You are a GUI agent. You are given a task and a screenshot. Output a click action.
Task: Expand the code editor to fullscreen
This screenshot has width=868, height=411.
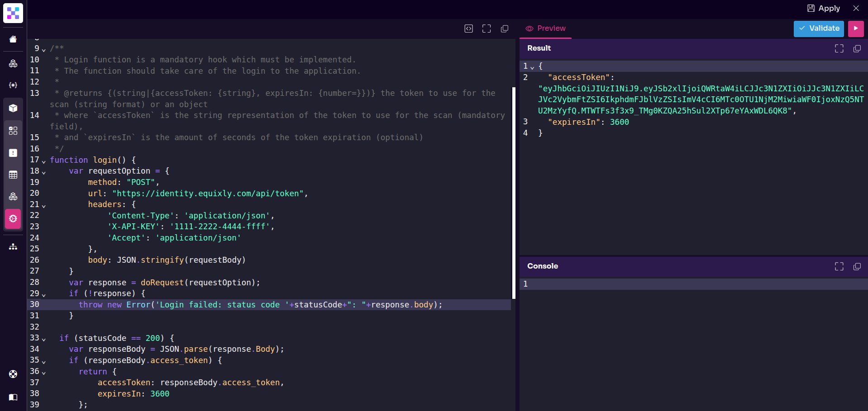486,28
